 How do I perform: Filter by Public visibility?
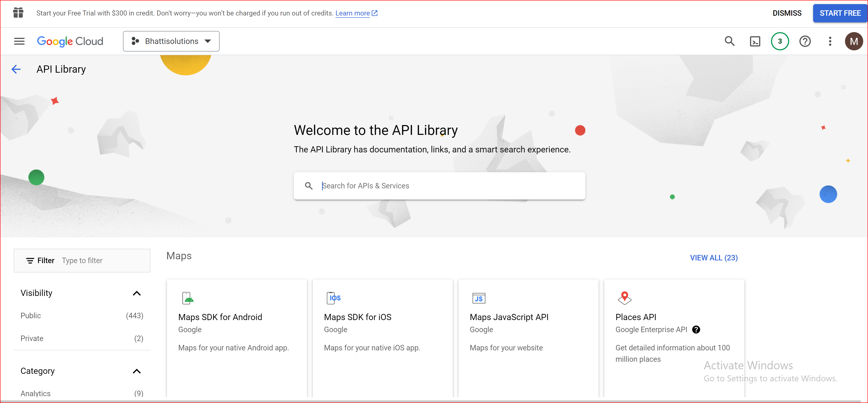click(82, 316)
